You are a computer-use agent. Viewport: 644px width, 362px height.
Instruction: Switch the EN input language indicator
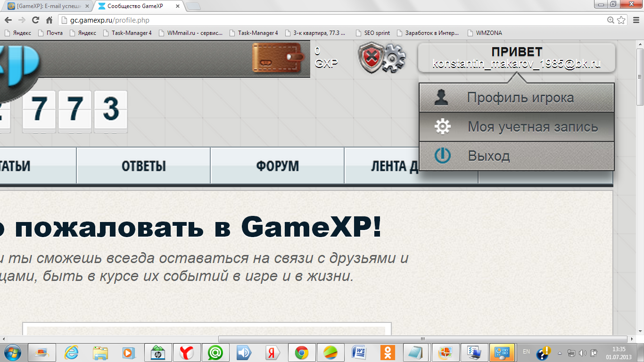point(527,352)
